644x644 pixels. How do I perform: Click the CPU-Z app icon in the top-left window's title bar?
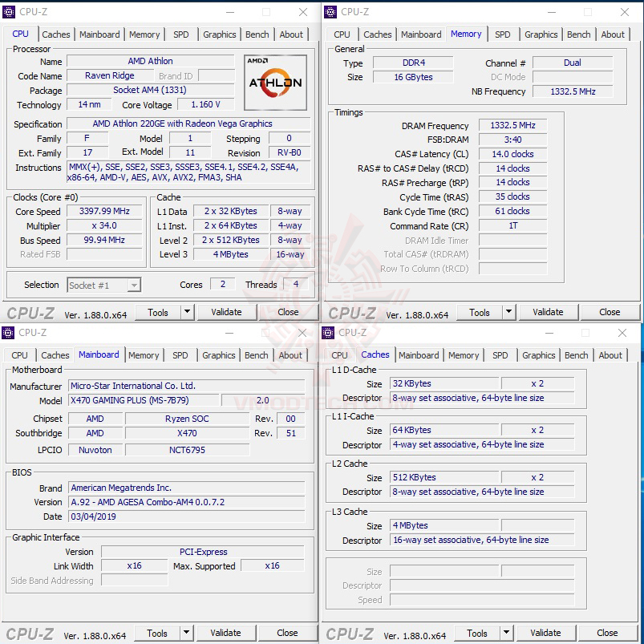tap(9, 12)
